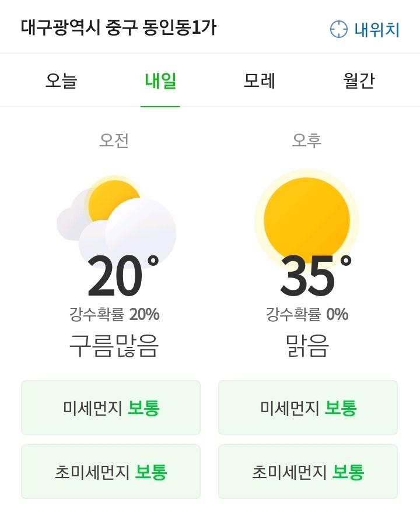Image resolution: width=420 pixels, height=516 pixels.
Task: Click the 오후 heading label
Action: coord(307,140)
